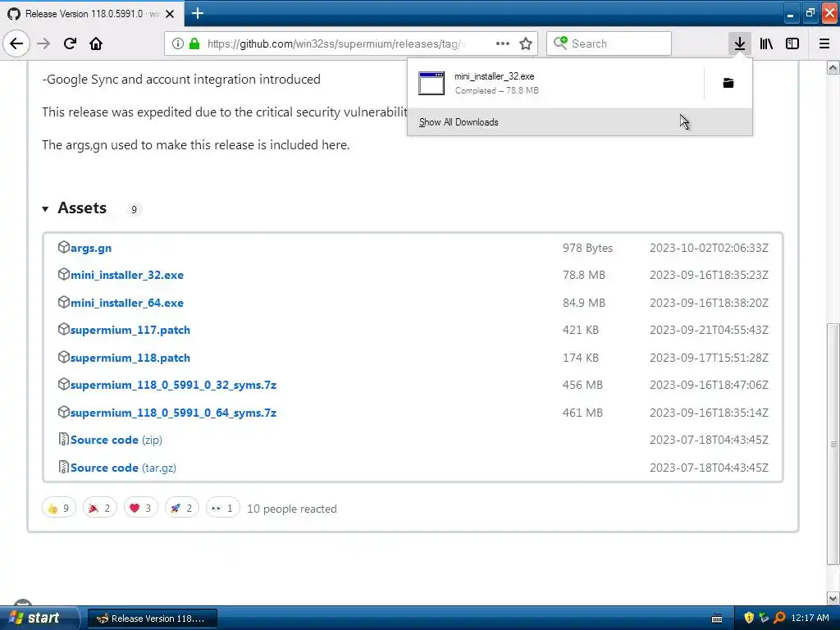Click the '456 MB' size text
The width and height of the screenshot is (840, 630).
point(583,386)
